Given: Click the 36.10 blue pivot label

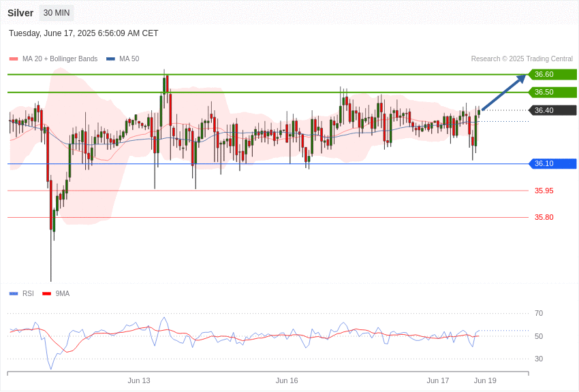Looking at the screenshot, I should [x=552, y=163].
